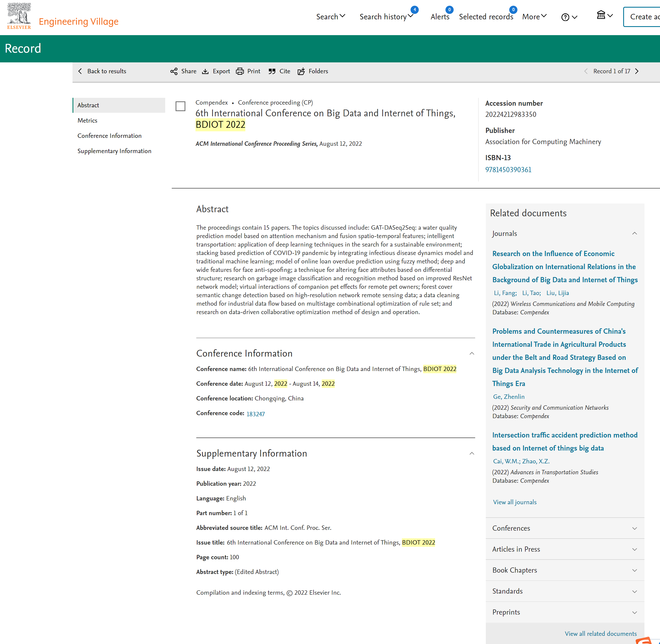The image size is (660, 644).
Task: Open Problems and Countermeasures of China's Trade article
Action: tap(565, 357)
